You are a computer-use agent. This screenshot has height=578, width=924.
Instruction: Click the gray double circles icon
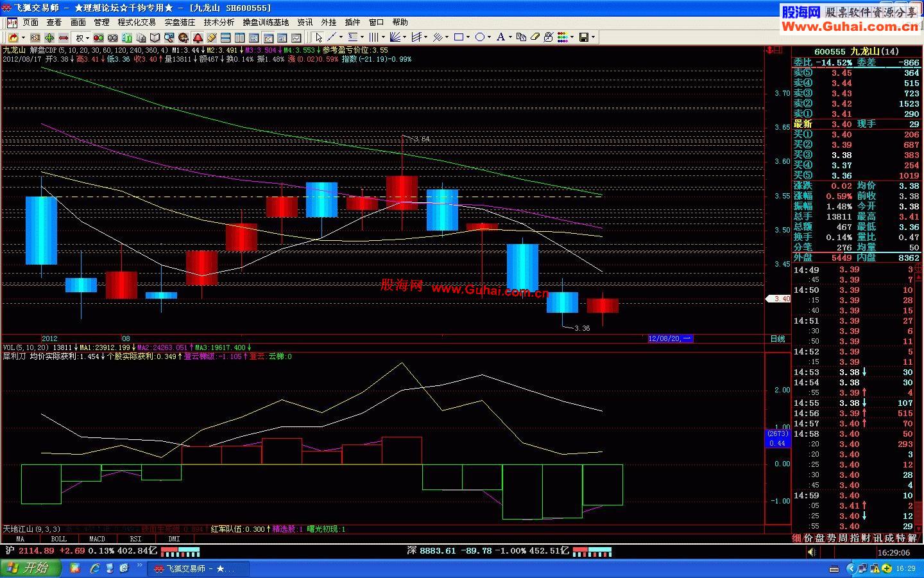(x=113, y=38)
